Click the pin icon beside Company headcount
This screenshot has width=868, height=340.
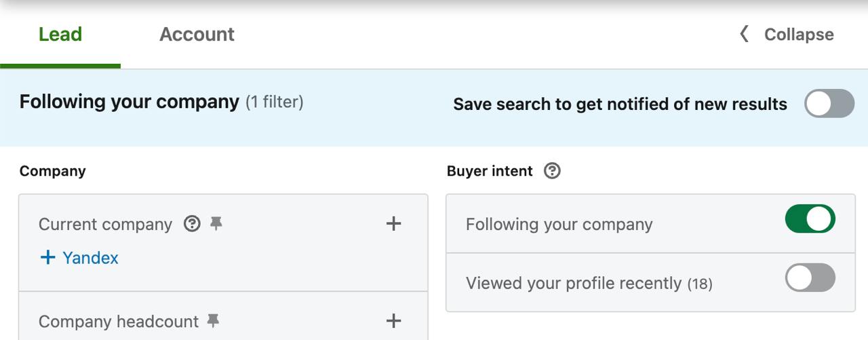pyautogui.click(x=214, y=321)
